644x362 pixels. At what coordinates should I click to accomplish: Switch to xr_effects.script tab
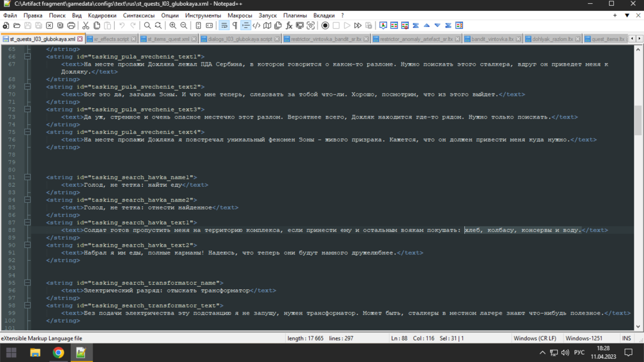[111, 39]
